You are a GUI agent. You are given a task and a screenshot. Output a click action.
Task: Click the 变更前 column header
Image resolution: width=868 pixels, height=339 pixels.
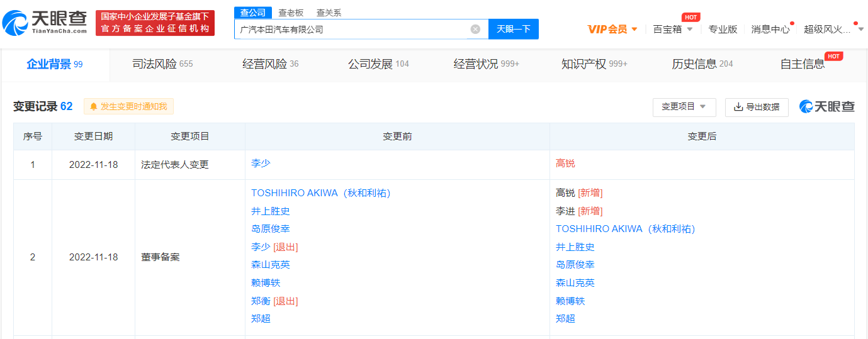coord(397,136)
